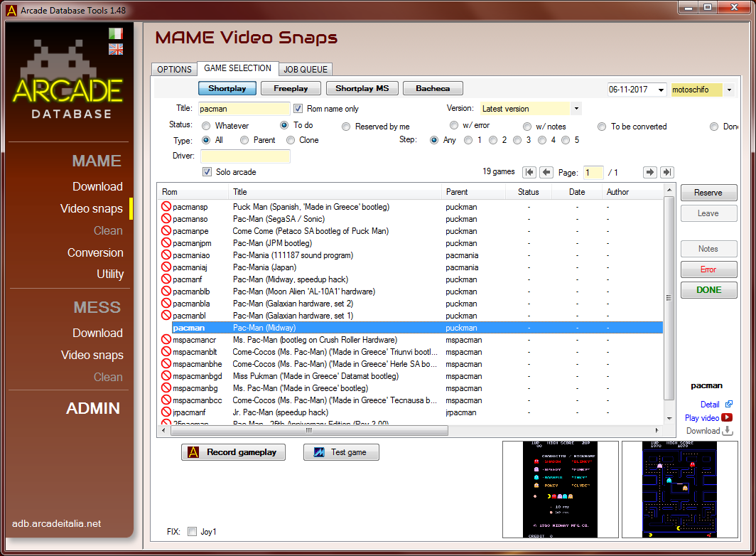The width and height of the screenshot is (756, 556).
Task: Enable the Joy1 fix checkbox
Action: coord(192,531)
